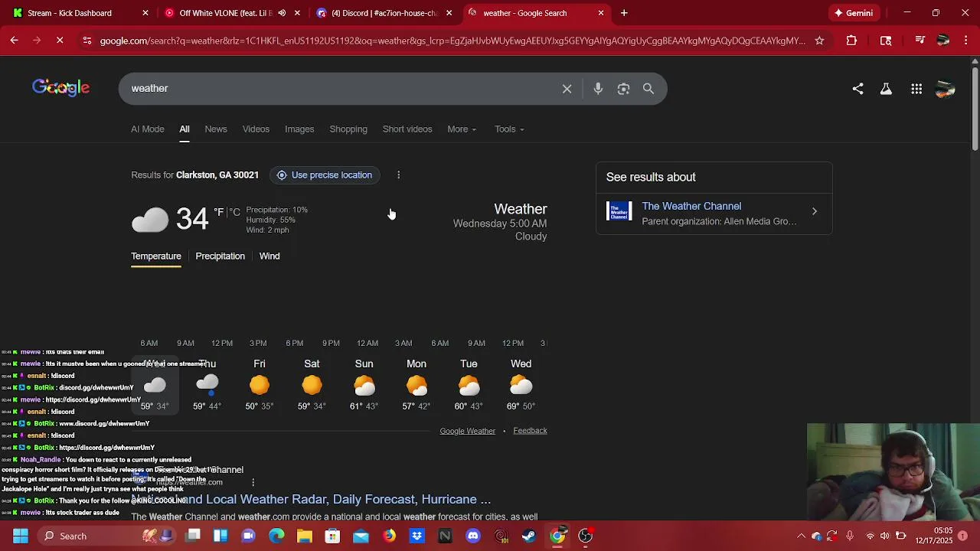The height and width of the screenshot is (551, 980).
Task: Expand the More search filters
Action: click(x=462, y=129)
